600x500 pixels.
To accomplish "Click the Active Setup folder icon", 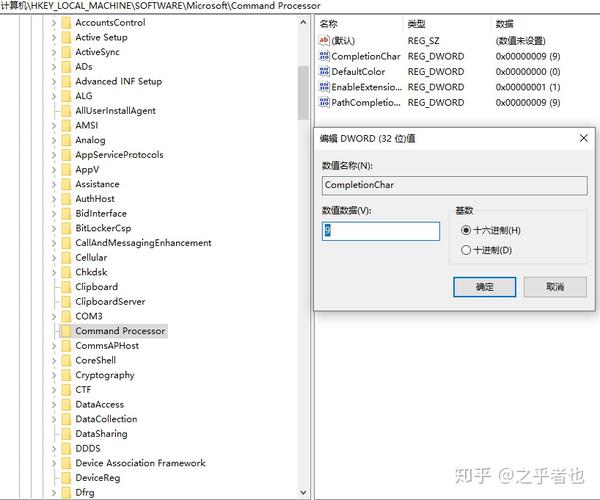I will pyautogui.click(x=66, y=37).
